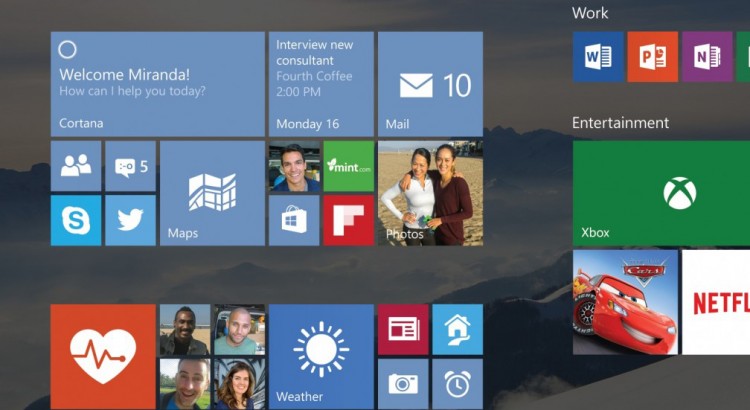Screen dimensions: 750x410
Task: Click the "2:00 PM" appointment time
Action: 298,92
